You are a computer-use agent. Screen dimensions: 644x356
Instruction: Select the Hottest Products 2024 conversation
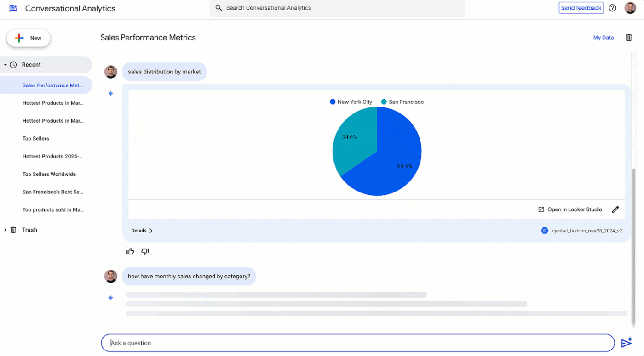(x=52, y=156)
